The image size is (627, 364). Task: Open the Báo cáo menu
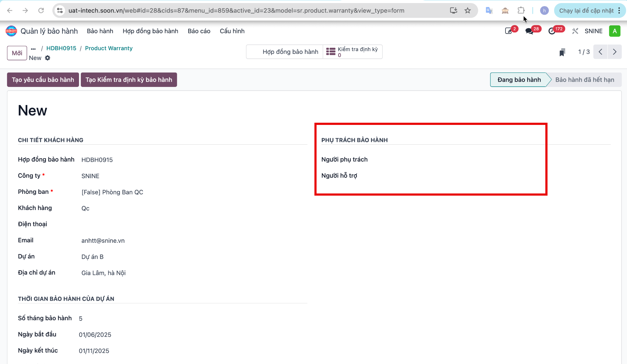coord(199,31)
